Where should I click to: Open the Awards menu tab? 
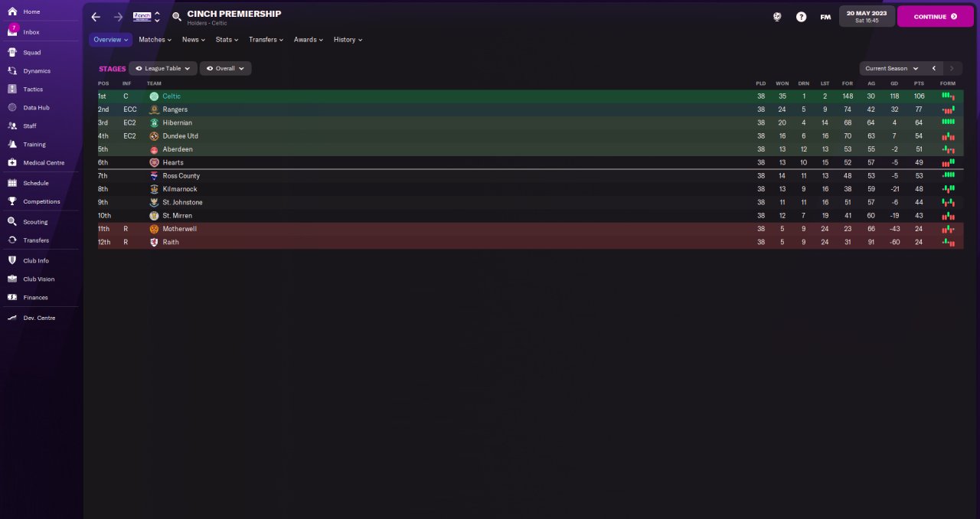pos(309,39)
